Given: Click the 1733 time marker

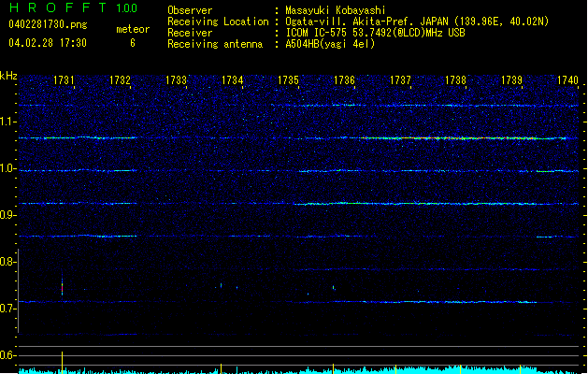Looking at the screenshot, I should coord(176,81).
